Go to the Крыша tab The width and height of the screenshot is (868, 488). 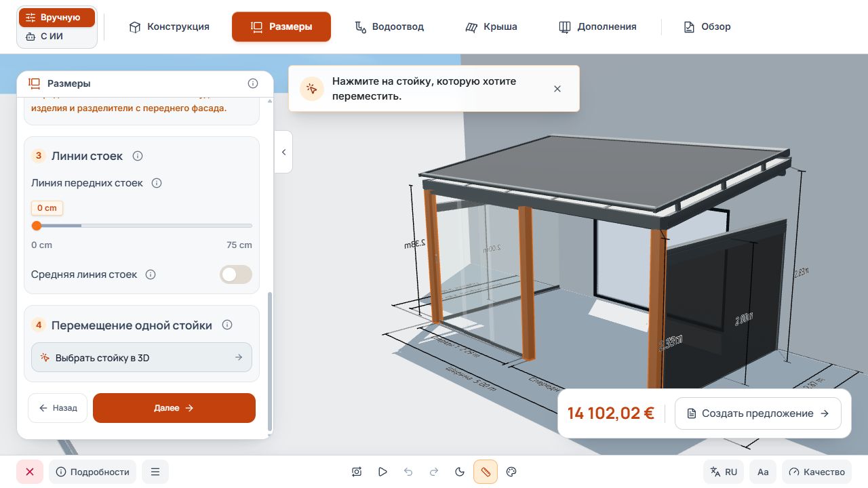point(491,27)
